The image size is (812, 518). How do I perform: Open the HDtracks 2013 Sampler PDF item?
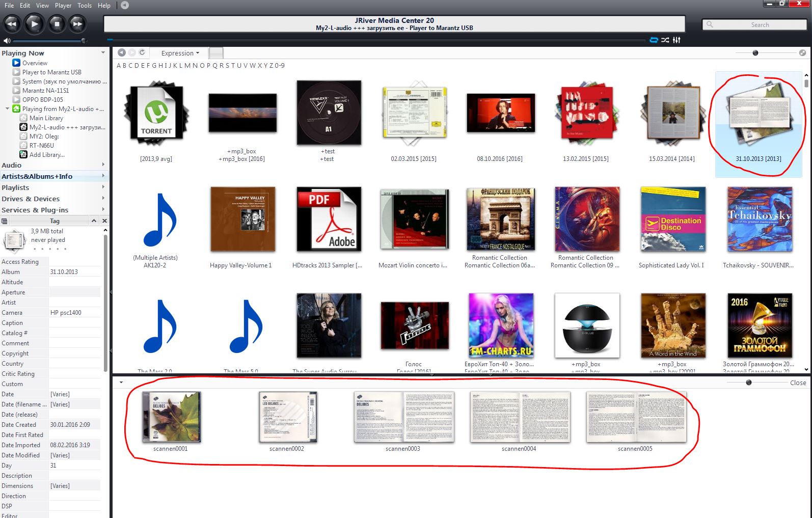329,219
